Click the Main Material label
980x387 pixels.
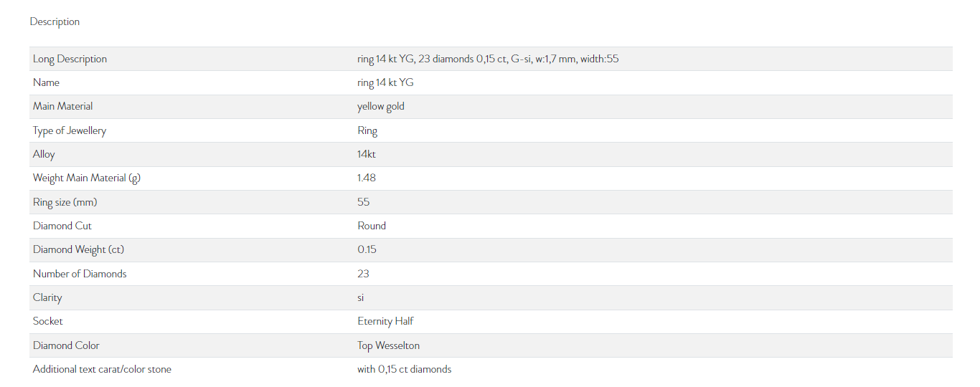point(62,106)
